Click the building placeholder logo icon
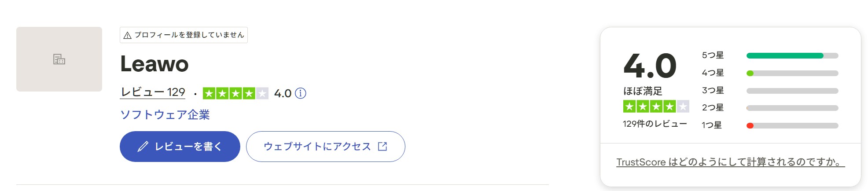 pyautogui.click(x=59, y=59)
